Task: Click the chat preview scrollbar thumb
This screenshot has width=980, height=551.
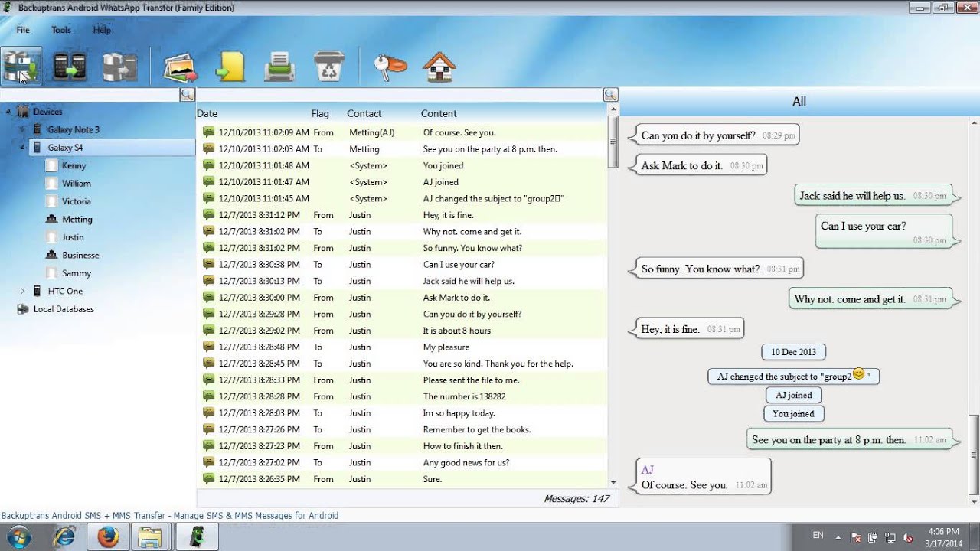Action: pyautogui.click(x=974, y=455)
